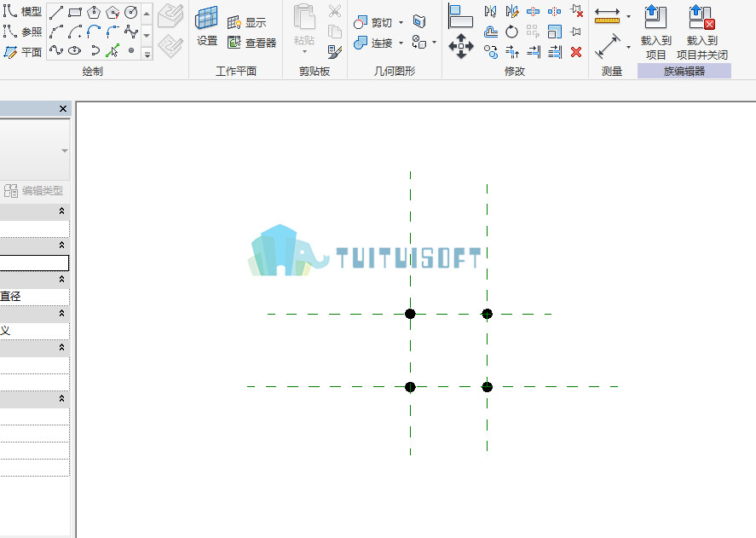
Task: Select the 参照 (Reference) draw mode
Action: tap(23, 32)
